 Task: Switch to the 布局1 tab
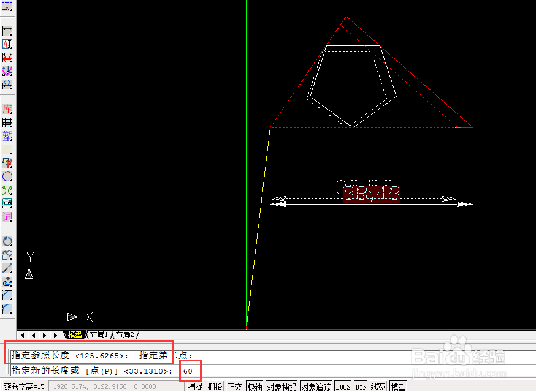tap(99, 334)
